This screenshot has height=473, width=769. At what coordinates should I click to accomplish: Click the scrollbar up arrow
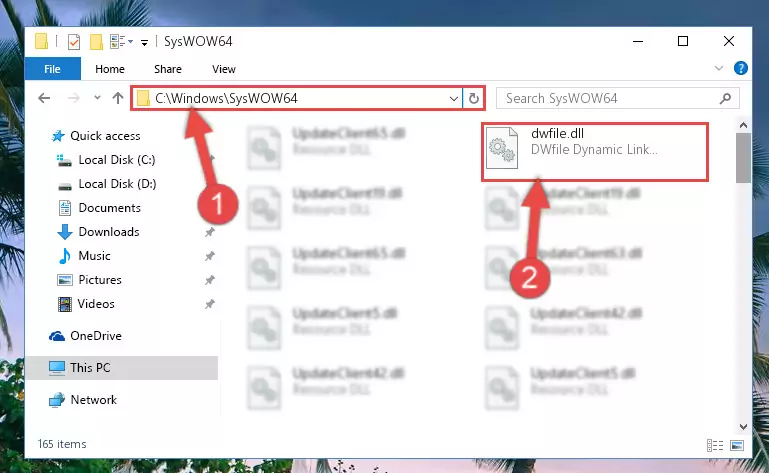tap(743, 126)
